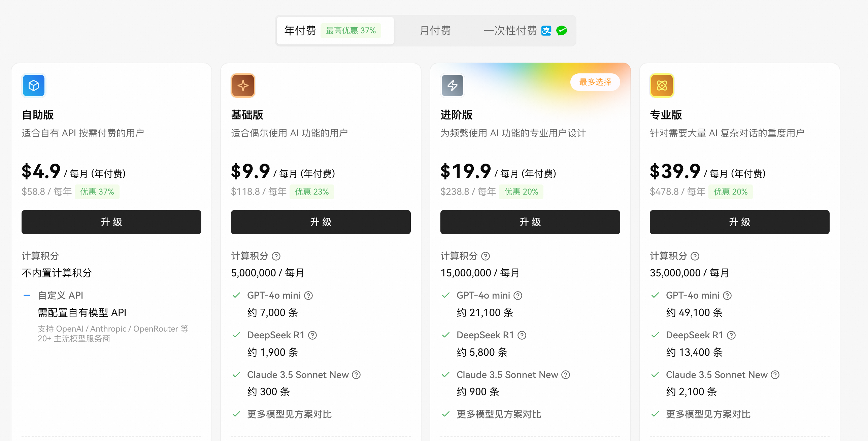Image resolution: width=868 pixels, height=441 pixels.
Task: Click the brown sparkle icon of 基础版
Action: pyautogui.click(x=243, y=86)
